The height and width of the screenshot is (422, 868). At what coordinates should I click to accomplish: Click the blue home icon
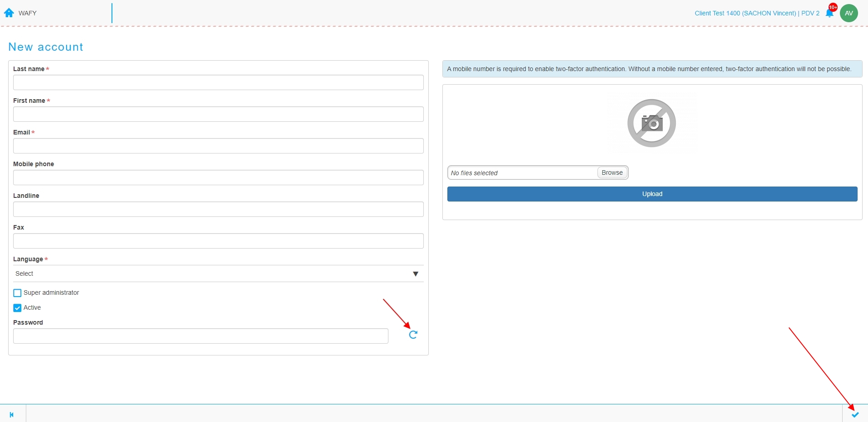(9, 13)
